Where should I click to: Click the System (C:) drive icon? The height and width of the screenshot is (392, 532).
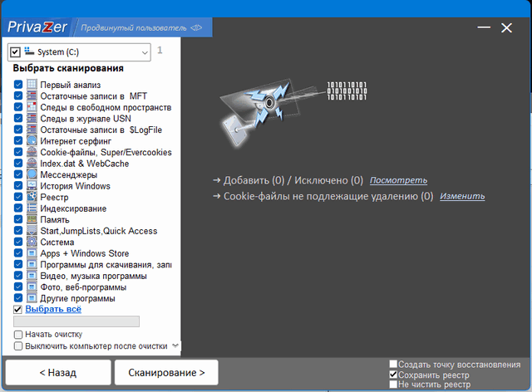[29, 51]
